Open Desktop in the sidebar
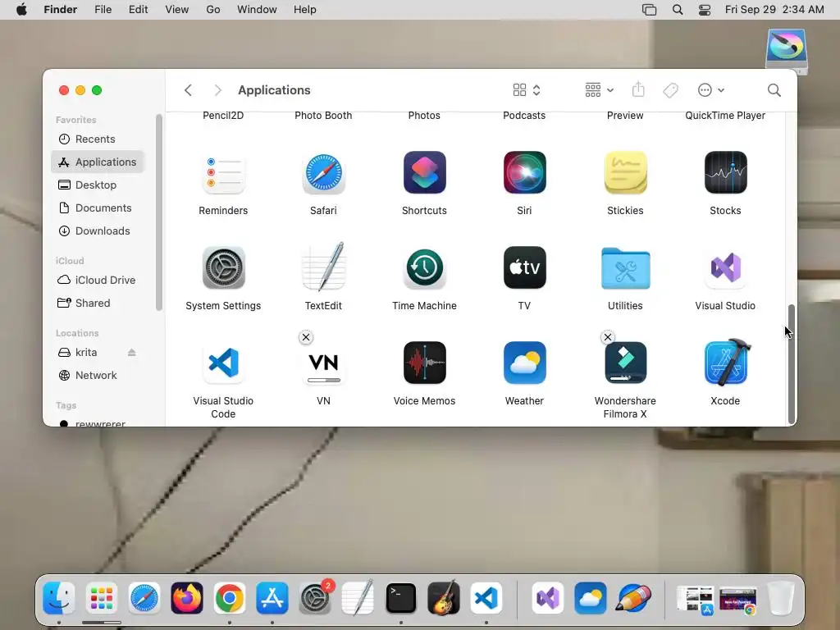The width and height of the screenshot is (840, 630). 98,185
